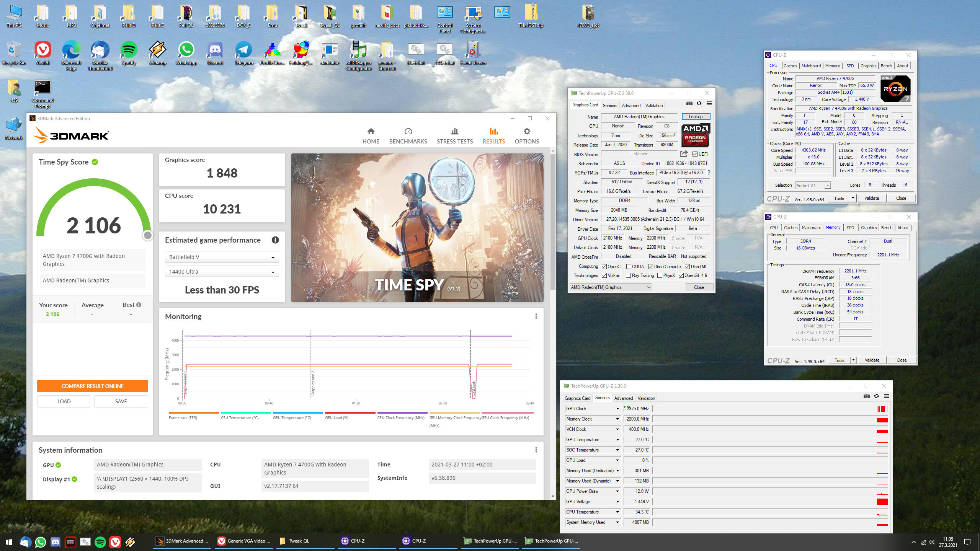This screenshot has width=980, height=551.
Task: Click the Frame rate (FPS) orange legend swatch
Action: pos(194,413)
